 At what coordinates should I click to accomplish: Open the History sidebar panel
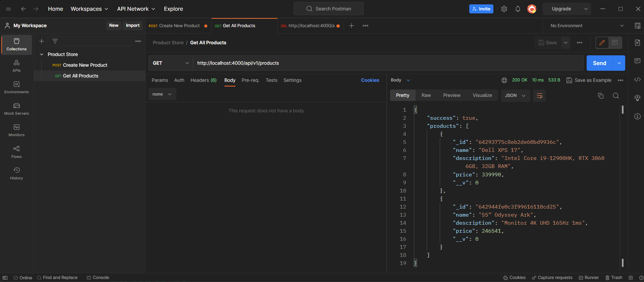(x=16, y=173)
